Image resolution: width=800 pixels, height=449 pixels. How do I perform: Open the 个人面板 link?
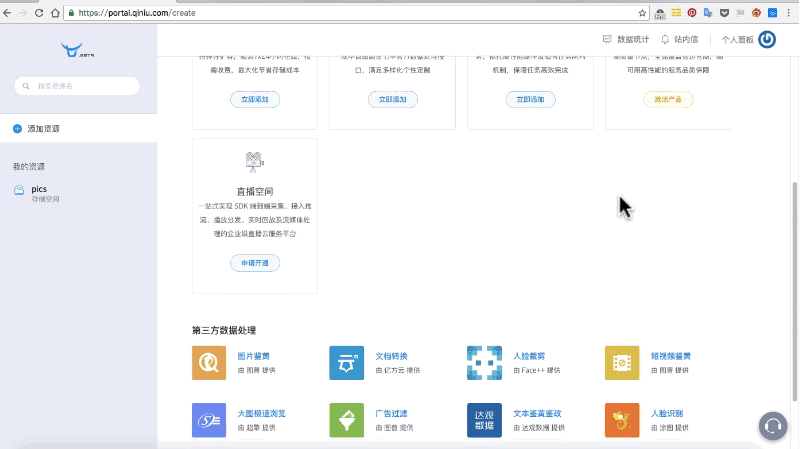point(737,39)
